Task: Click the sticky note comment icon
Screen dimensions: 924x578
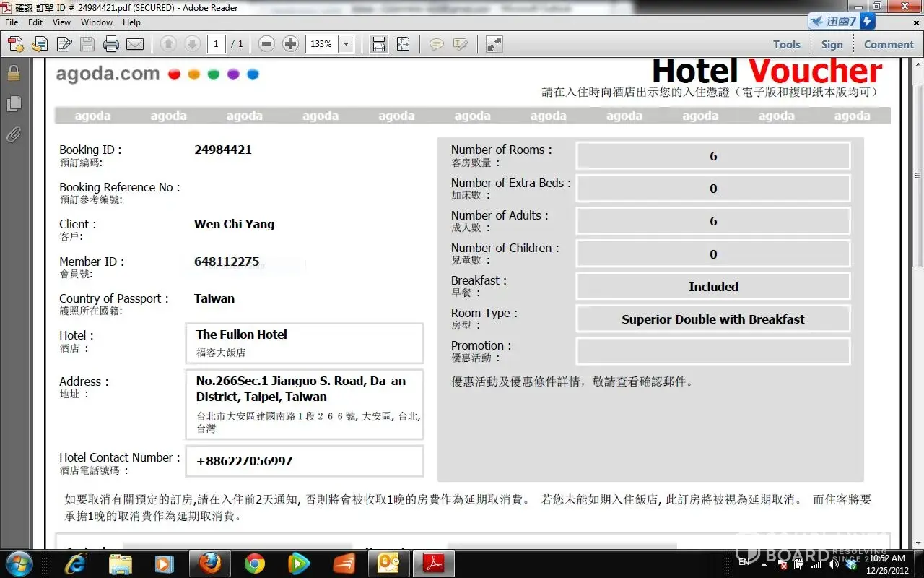Action: click(436, 44)
